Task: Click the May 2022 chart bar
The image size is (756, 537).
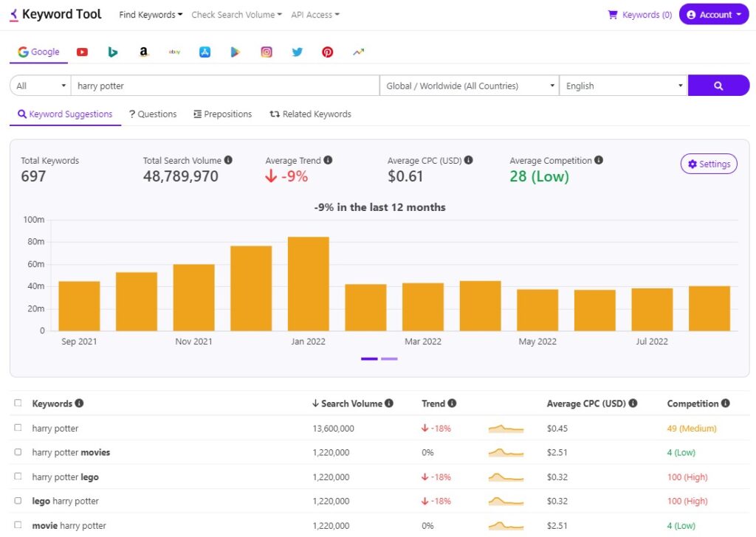Action: coord(537,310)
